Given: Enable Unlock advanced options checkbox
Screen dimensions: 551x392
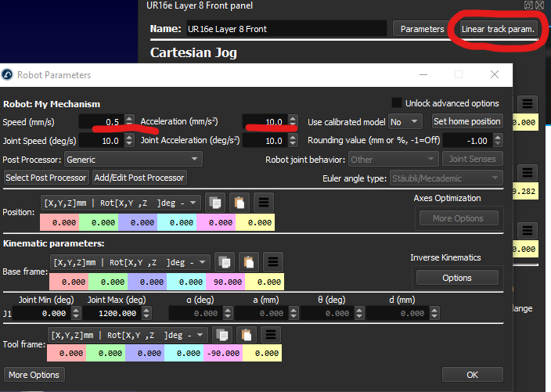Looking at the screenshot, I should point(397,103).
